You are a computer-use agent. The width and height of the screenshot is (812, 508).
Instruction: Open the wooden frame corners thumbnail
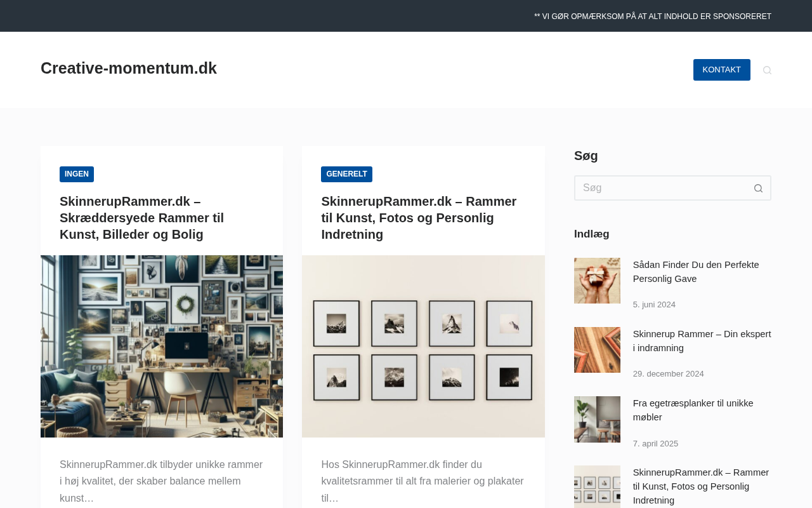[x=597, y=350]
